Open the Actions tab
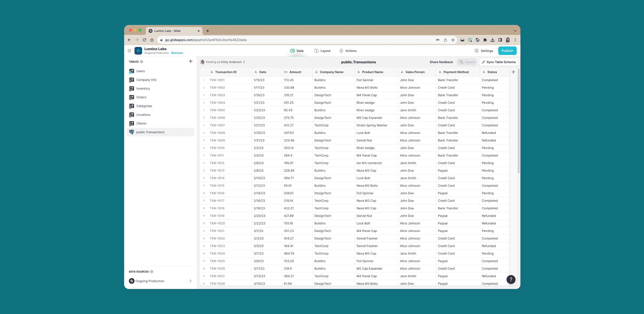Screen dimensions: 644x314 pos(348,51)
